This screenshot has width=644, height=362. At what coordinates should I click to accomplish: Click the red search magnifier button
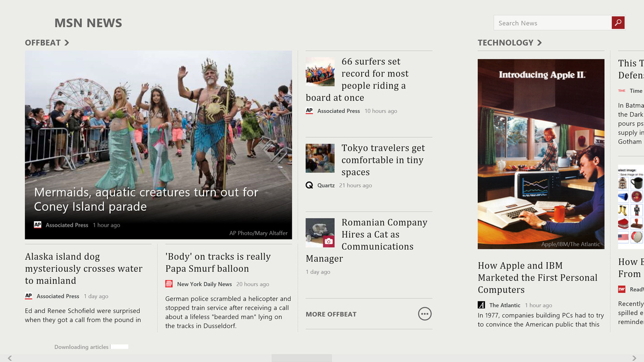pos(618,23)
